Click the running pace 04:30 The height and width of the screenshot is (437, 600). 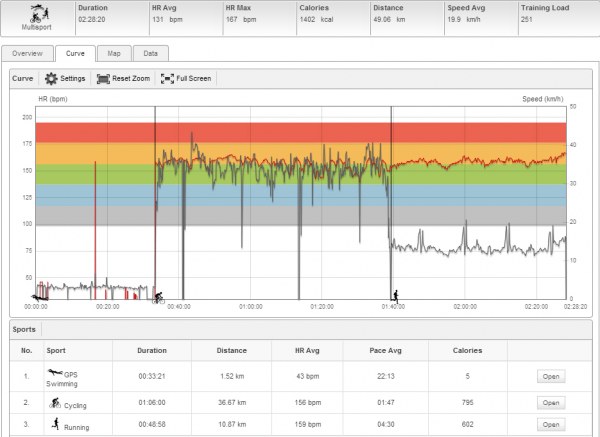click(x=386, y=424)
